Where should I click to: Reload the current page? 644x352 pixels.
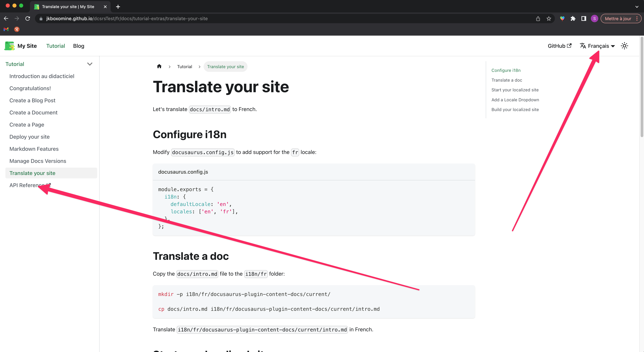coord(28,19)
